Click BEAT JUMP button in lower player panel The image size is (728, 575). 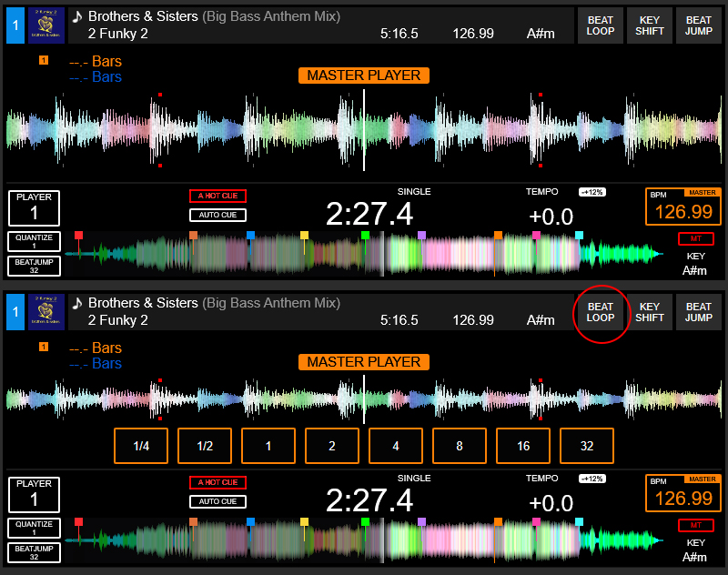tap(699, 312)
